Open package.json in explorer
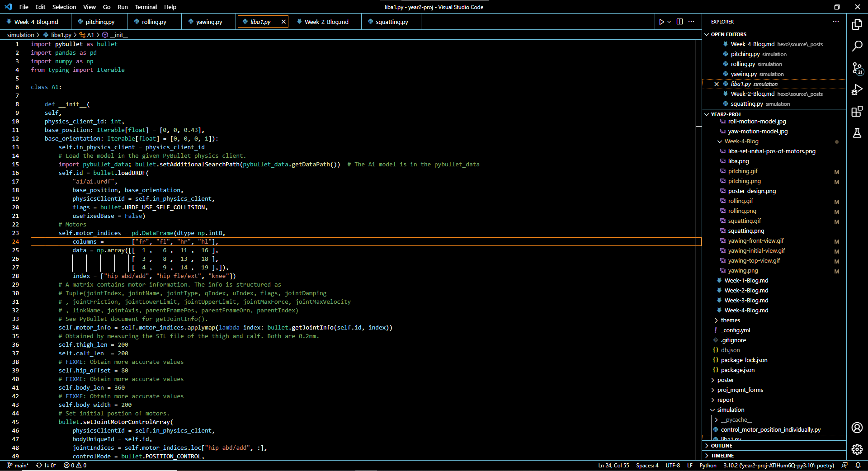The width and height of the screenshot is (868, 471). click(x=737, y=370)
